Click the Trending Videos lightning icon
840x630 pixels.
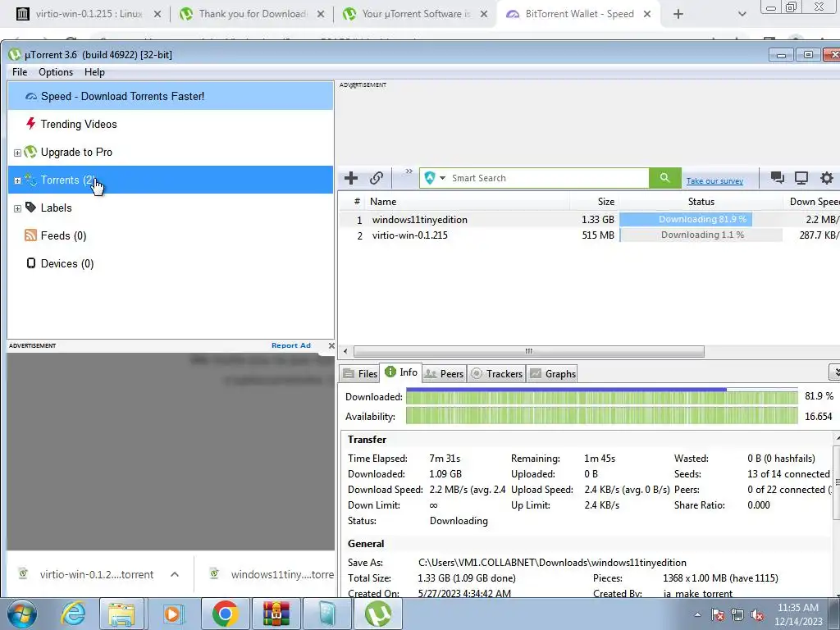coord(30,124)
